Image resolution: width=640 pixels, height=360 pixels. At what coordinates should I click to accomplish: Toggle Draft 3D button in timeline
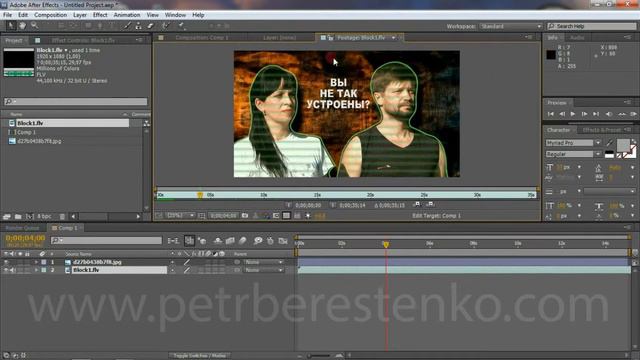pyautogui.click(x=202, y=241)
